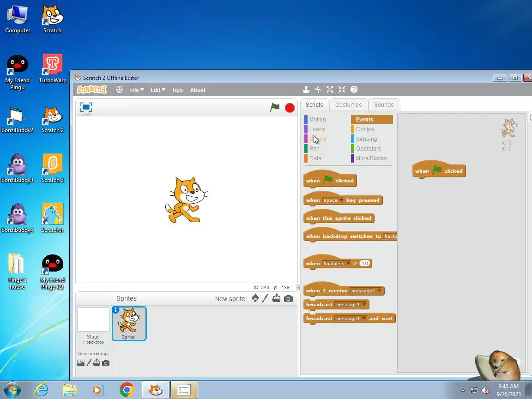532x399 pixels.
Task: Select the Duplicate stamp tool
Action: 306,90
